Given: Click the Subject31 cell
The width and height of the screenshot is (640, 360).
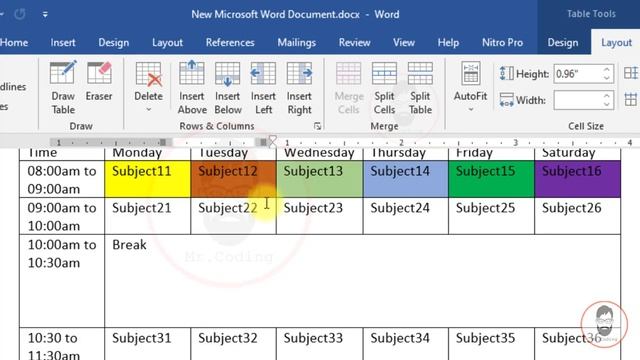Looking at the screenshot, I should 147,344.
